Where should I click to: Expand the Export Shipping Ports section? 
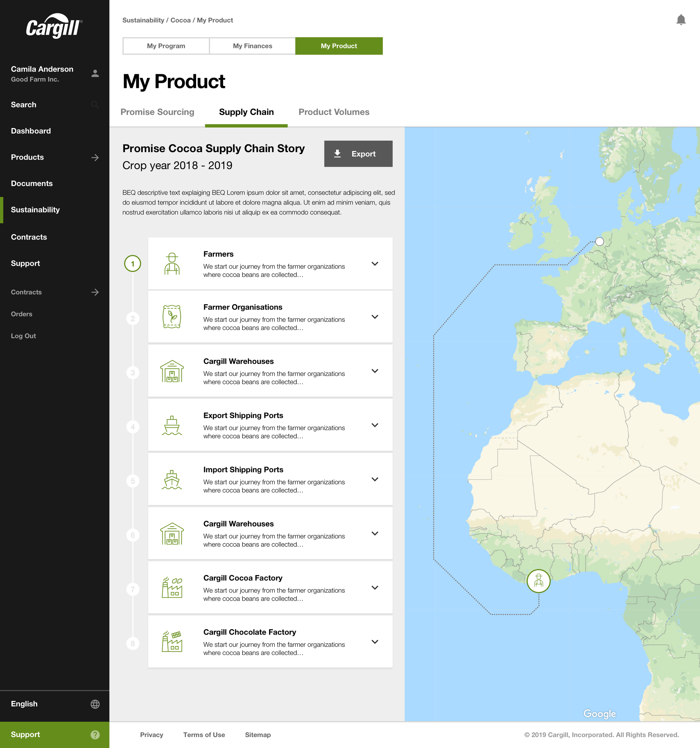tap(375, 425)
